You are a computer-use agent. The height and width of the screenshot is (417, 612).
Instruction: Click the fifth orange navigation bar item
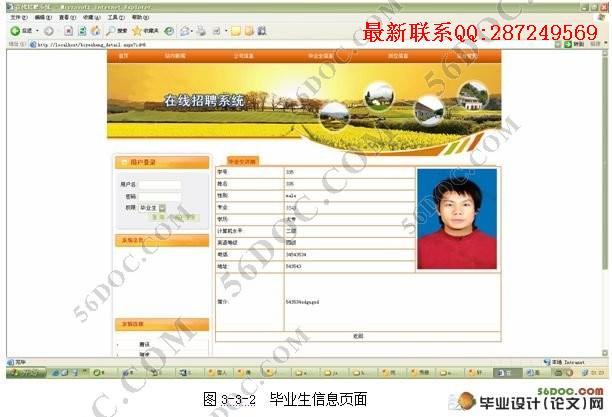tap(398, 56)
